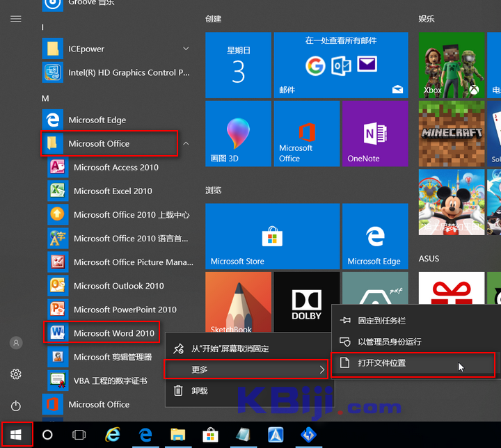The height and width of the screenshot is (448, 501).
Task: Open the Xbox tile
Action: point(452,65)
